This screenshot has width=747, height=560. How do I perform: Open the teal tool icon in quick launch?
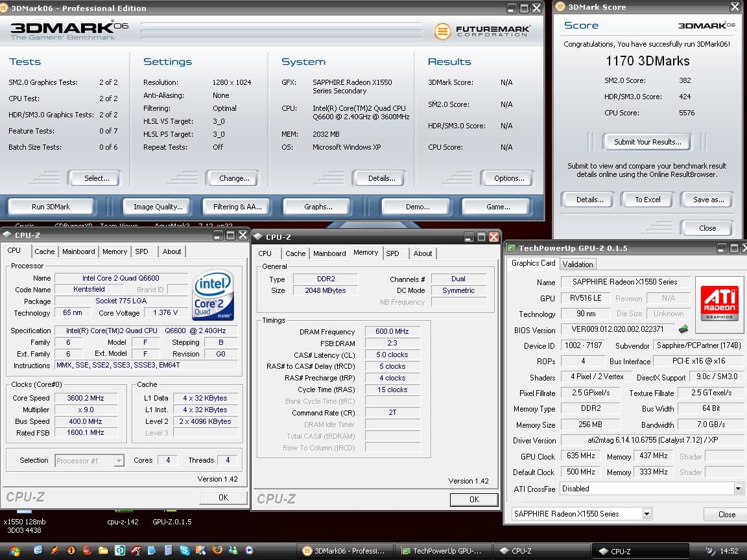(x=119, y=550)
